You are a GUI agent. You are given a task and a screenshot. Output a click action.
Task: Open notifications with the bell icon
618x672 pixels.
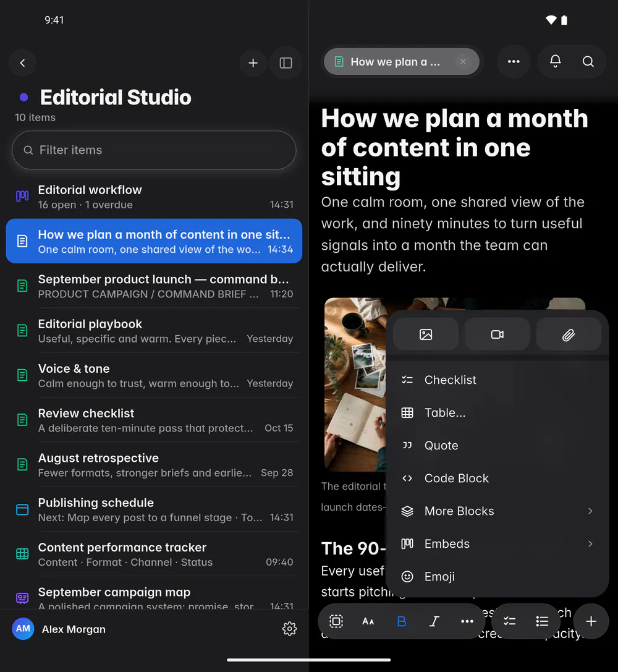[x=555, y=62]
